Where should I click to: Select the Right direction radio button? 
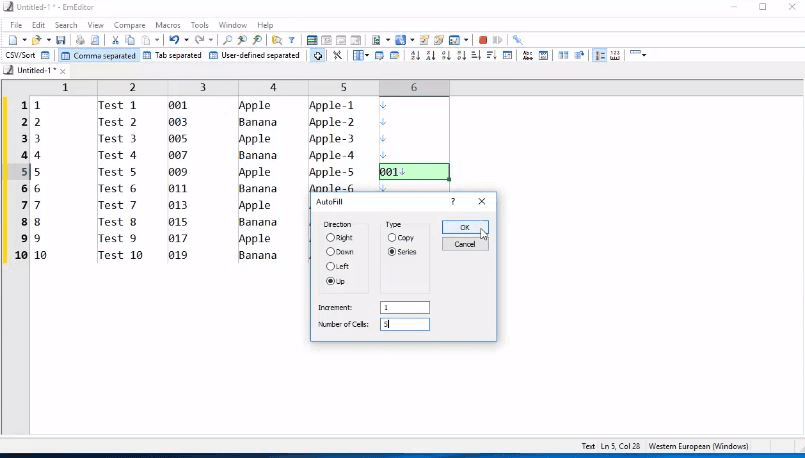pos(331,238)
